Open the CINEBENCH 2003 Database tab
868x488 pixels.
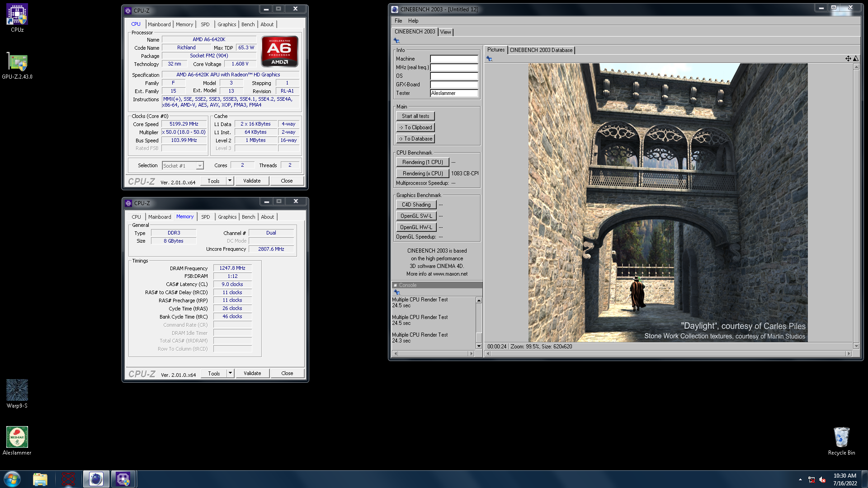click(x=541, y=50)
